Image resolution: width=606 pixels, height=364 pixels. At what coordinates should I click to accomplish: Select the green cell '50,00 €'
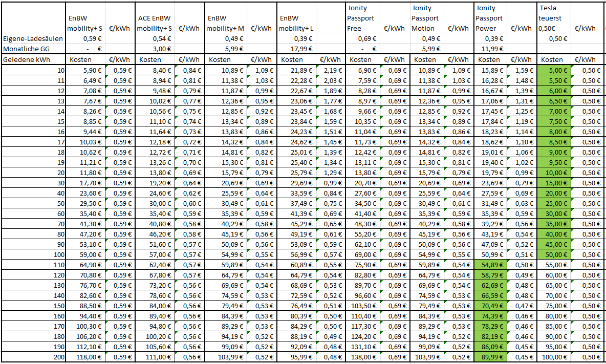click(554, 254)
